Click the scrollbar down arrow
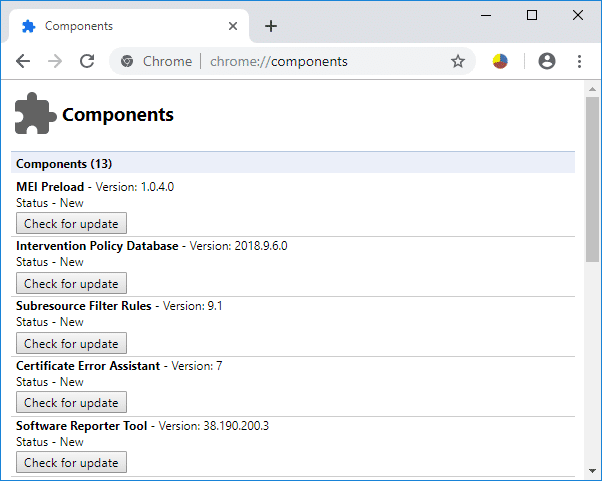 (592, 471)
